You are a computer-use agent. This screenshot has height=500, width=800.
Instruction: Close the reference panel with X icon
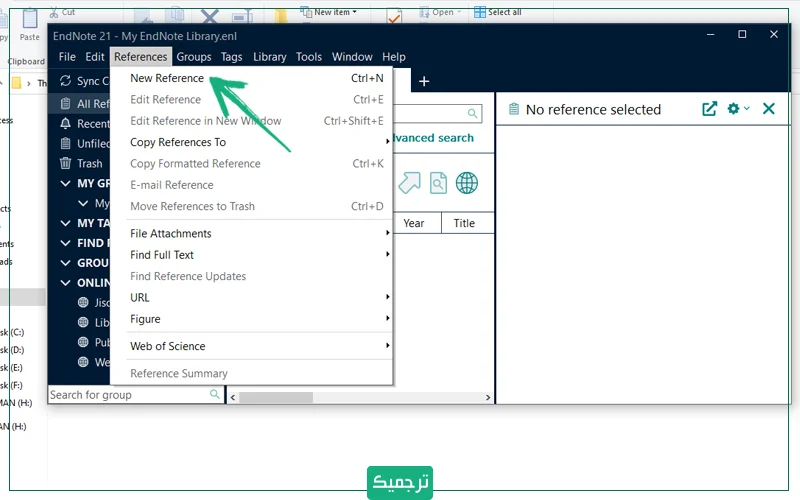point(768,109)
